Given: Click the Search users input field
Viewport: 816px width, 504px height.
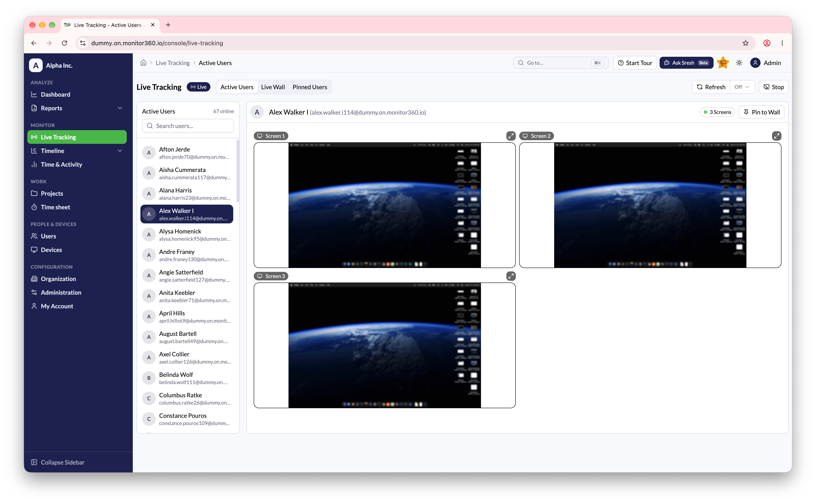Looking at the screenshot, I should 188,126.
